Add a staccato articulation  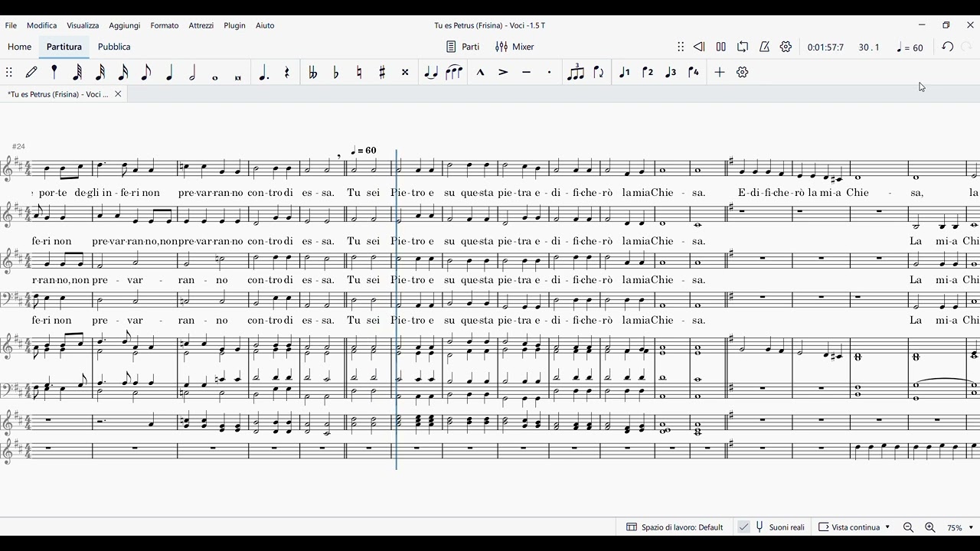[x=549, y=72]
